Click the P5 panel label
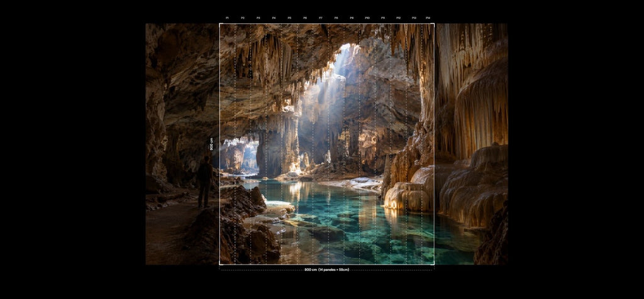Image resolution: width=644 pixels, height=299 pixels. [x=289, y=18]
